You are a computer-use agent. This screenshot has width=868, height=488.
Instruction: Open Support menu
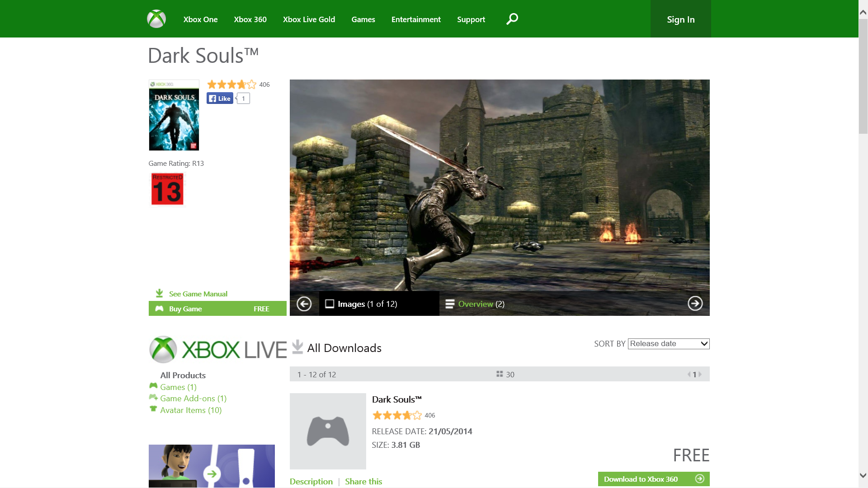(x=471, y=19)
